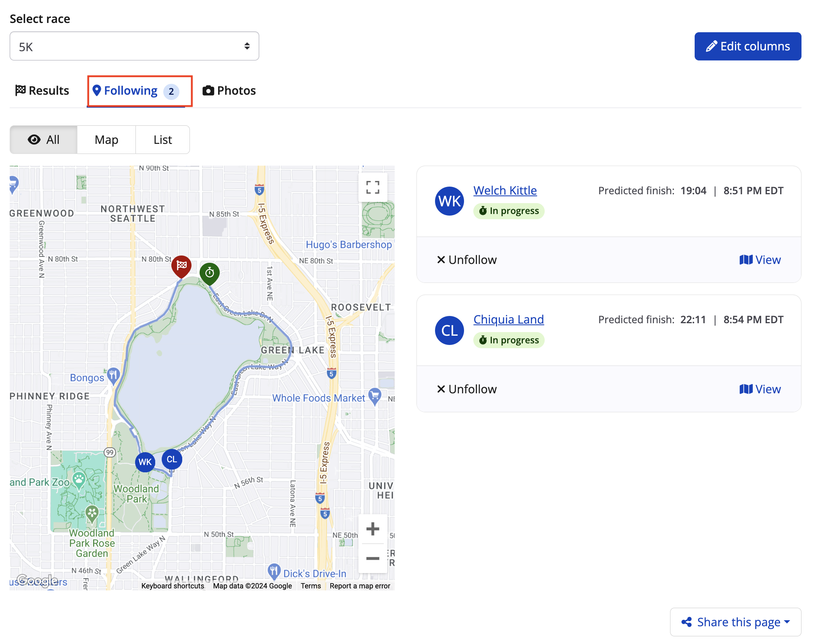Open the Photos tab
The width and height of the screenshot is (816, 644).
(x=229, y=91)
